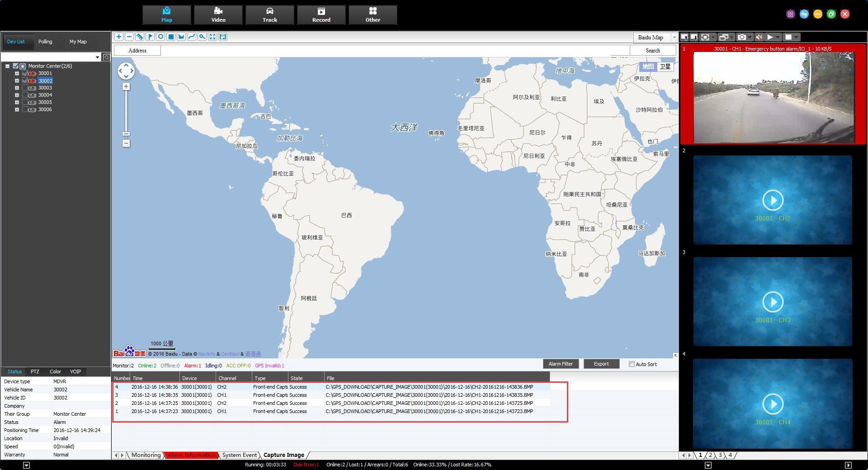Play the 30001 - CH2 video thumbnail
The width and height of the screenshot is (868, 470).
774,200
